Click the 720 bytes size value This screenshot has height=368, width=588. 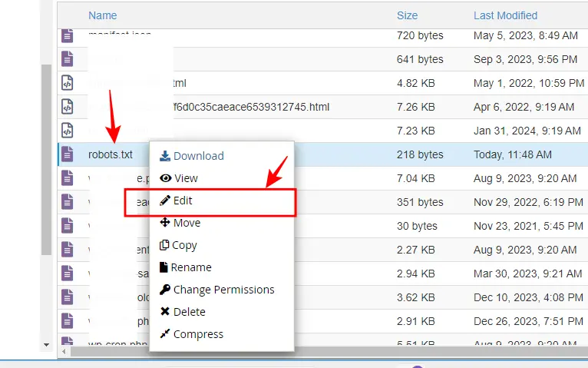(420, 35)
